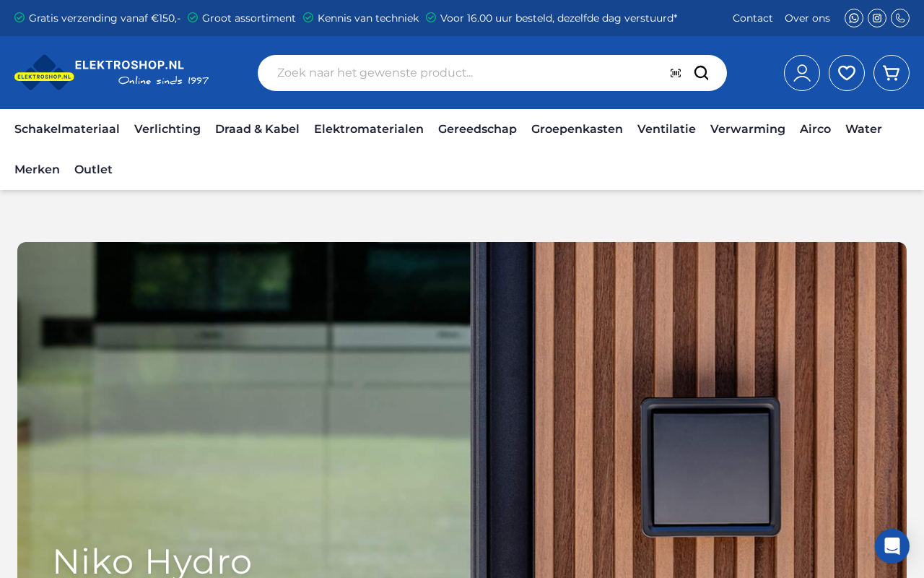Open the Verlichting menu

pos(167,129)
